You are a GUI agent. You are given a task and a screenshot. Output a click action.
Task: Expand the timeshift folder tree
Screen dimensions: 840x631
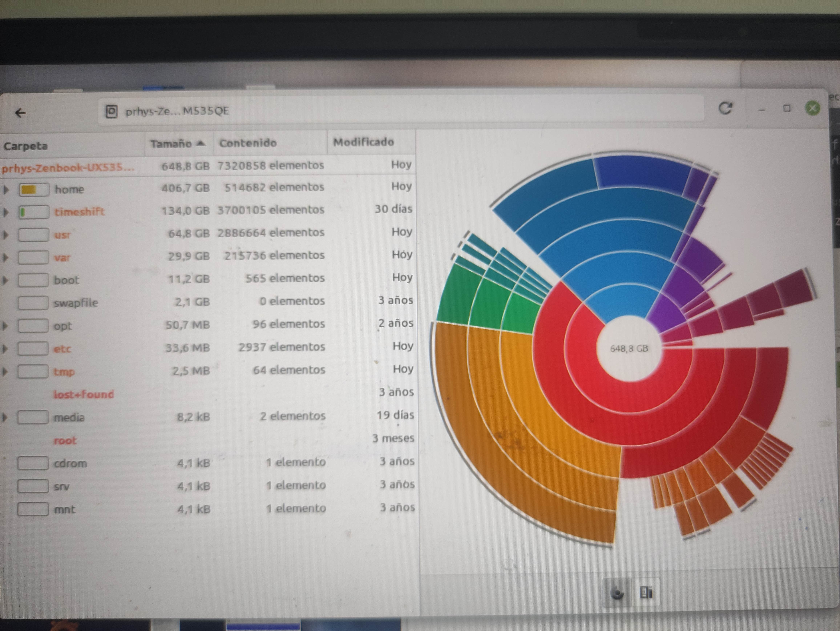[6, 212]
